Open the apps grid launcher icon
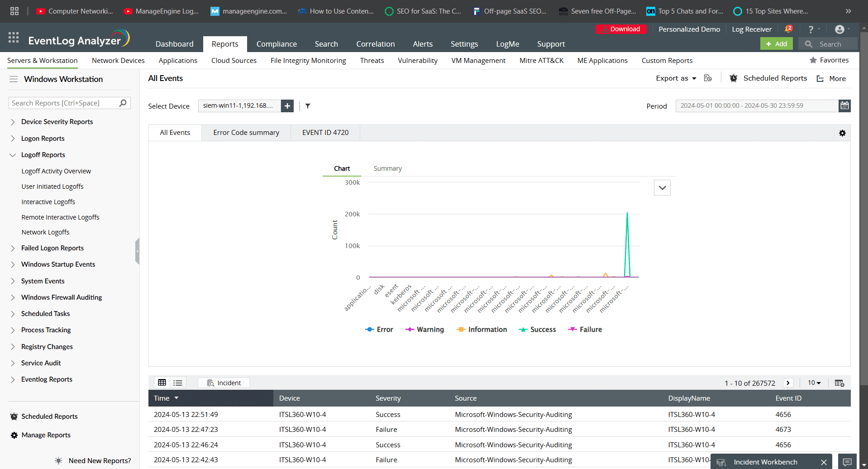Screen dimensions: 868x469 [14, 38]
